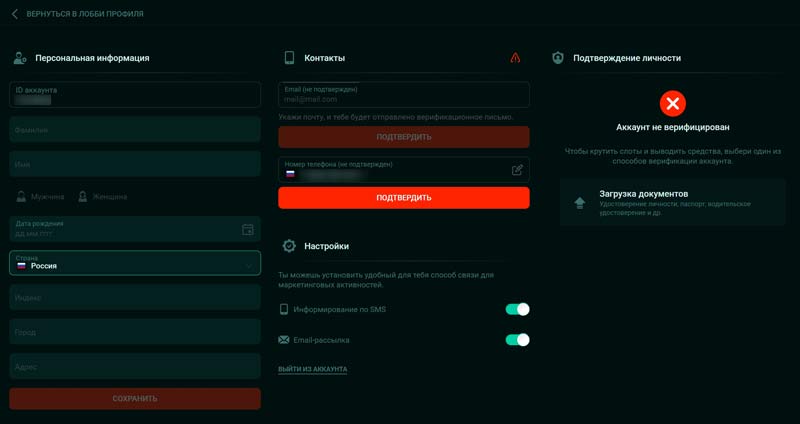Click the Russian flag icon in phone field

pyautogui.click(x=291, y=174)
